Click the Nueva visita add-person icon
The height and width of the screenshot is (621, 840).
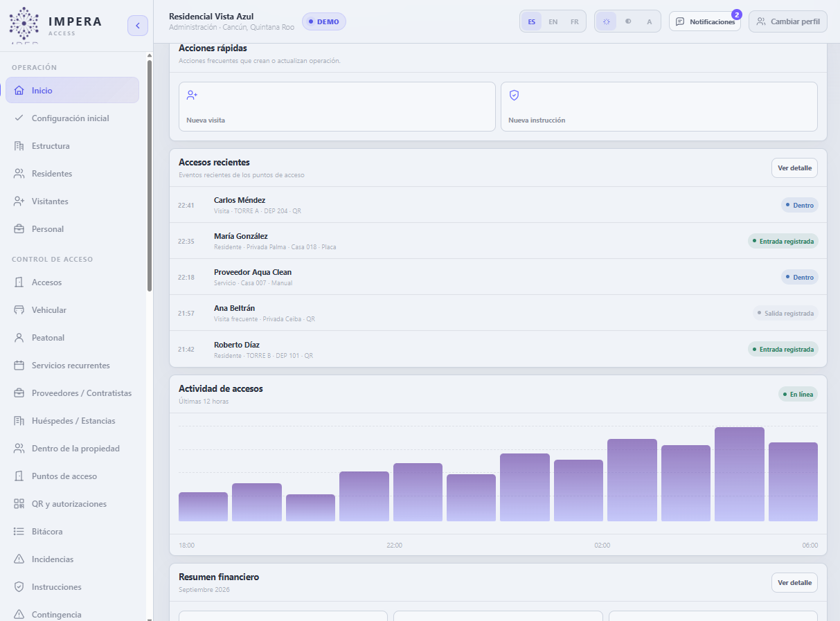(193, 96)
